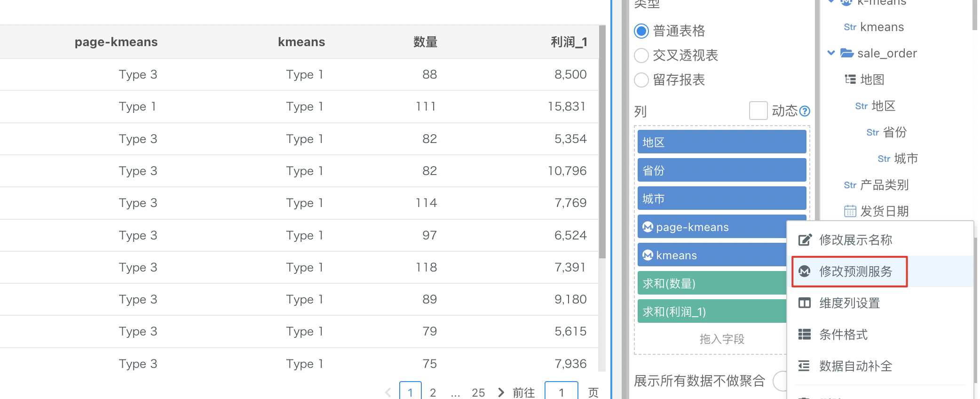Click the quantity cell 118
The height and width of the screenshot is (399, 980).
click(x=427, y=267)
